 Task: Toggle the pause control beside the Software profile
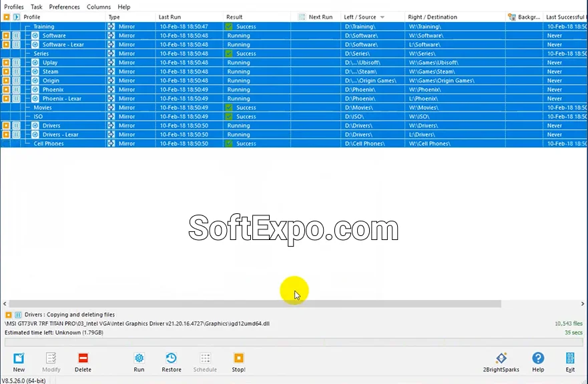tap(15, 35)
